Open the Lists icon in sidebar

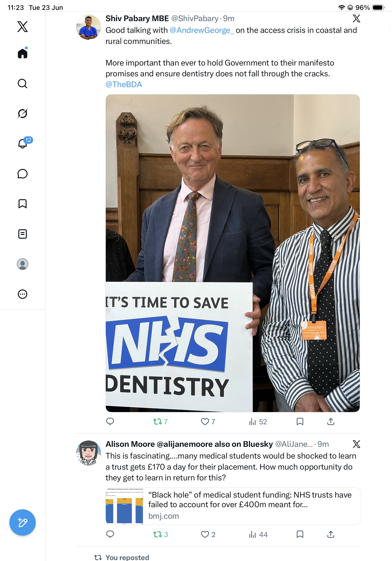pos(23,234)
